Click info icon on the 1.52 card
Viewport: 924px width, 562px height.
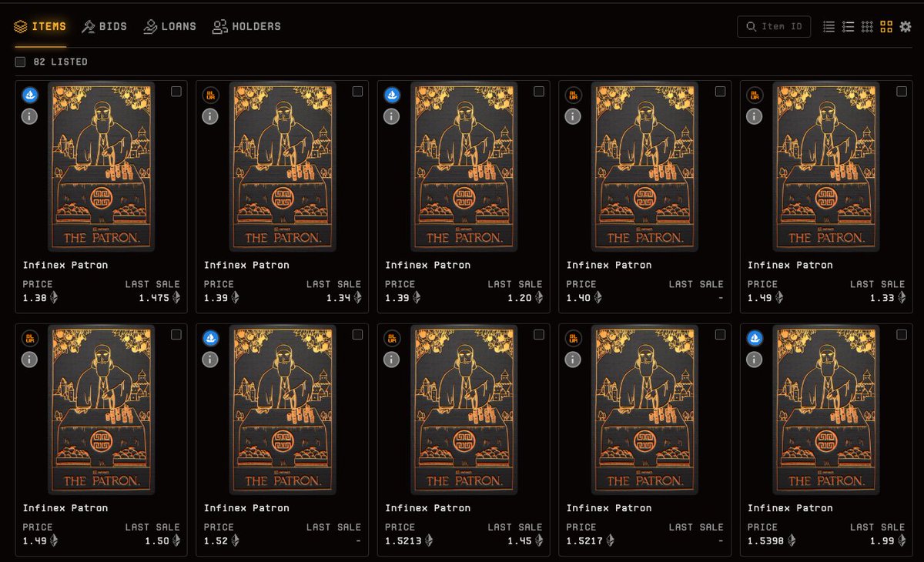point(210,359)
